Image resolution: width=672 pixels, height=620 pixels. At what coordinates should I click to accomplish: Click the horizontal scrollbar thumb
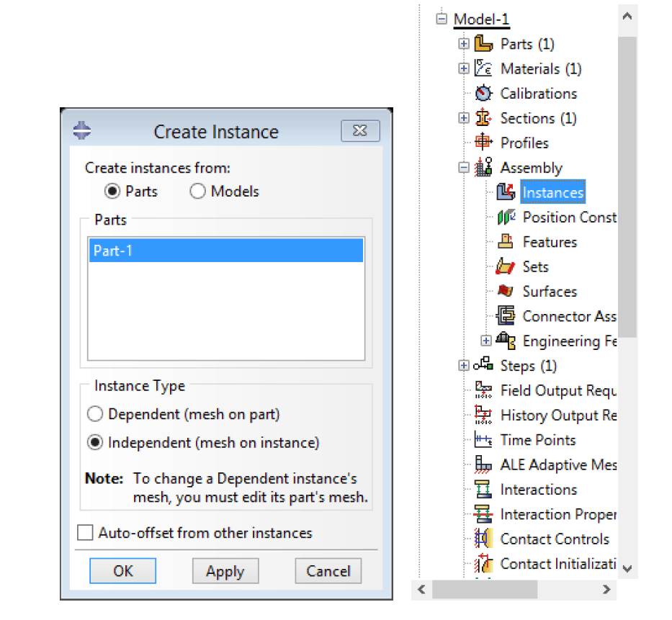pyautogui.click(x=485, y=590)
